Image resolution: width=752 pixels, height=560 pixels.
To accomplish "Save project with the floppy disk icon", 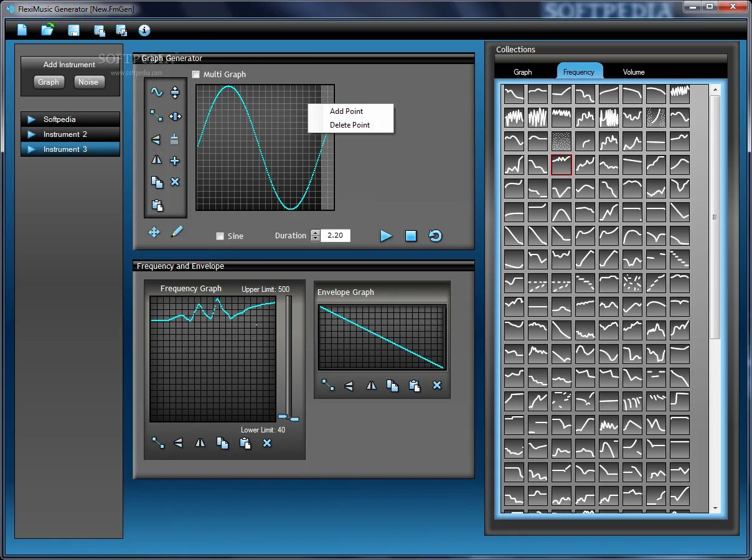I will tap(73, 30).
